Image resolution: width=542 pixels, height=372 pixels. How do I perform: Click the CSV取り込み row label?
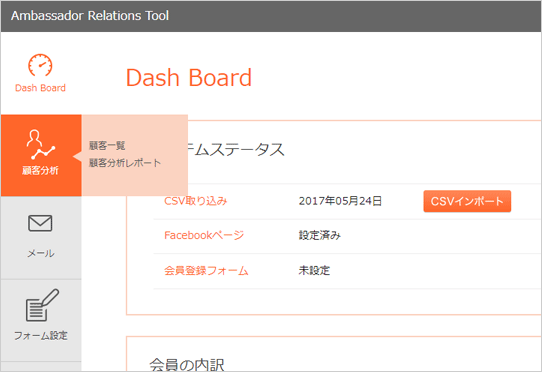pyautogui.click(x=195, y=201)
